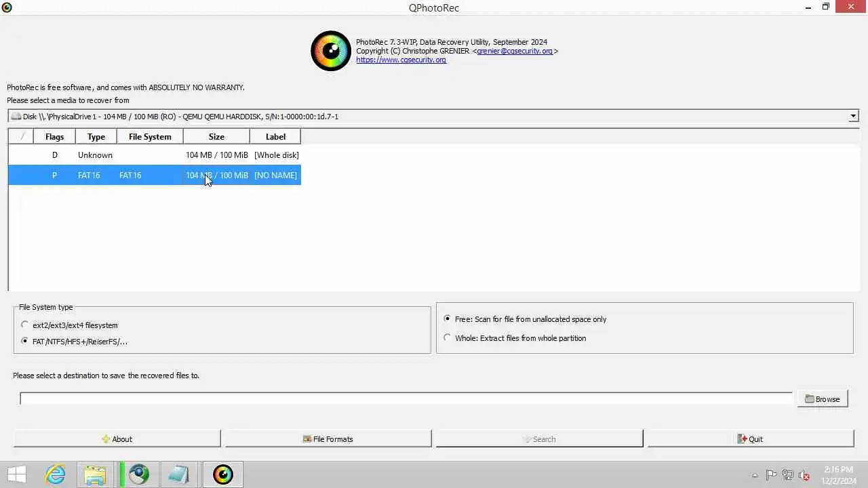Click the Quit button
This screenshot has width=868, height=488.
coord(750,439)
